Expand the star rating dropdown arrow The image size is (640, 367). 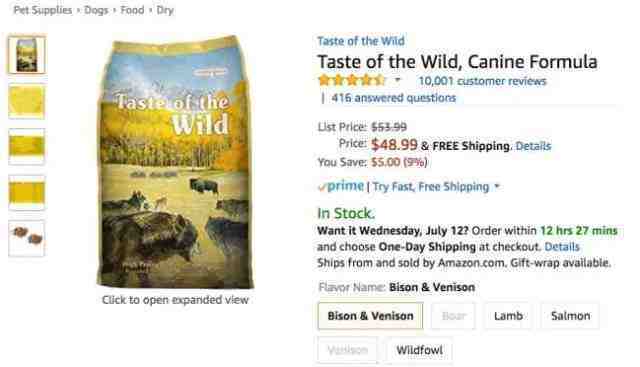(398, 80)
